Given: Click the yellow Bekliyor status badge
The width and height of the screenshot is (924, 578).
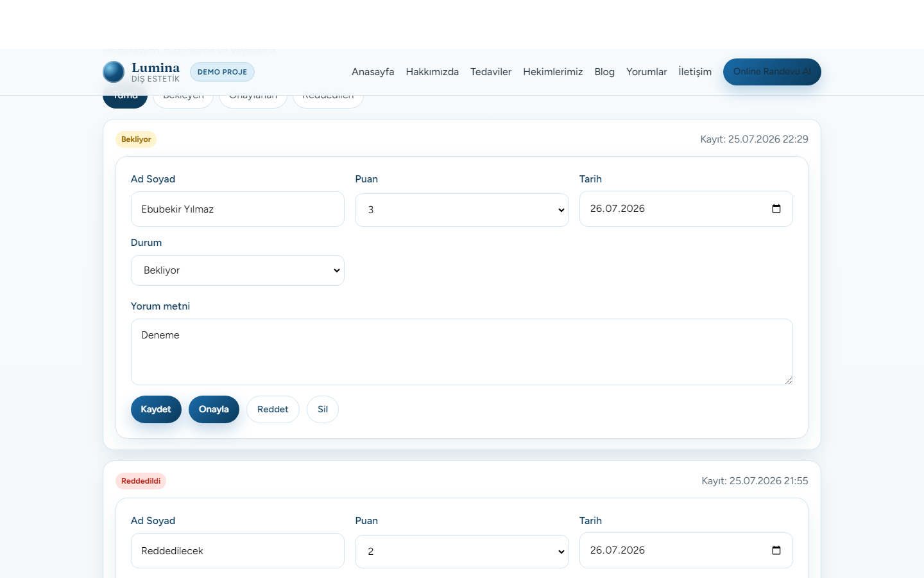Looking at the screenshot, I should [x=136, y=139].
